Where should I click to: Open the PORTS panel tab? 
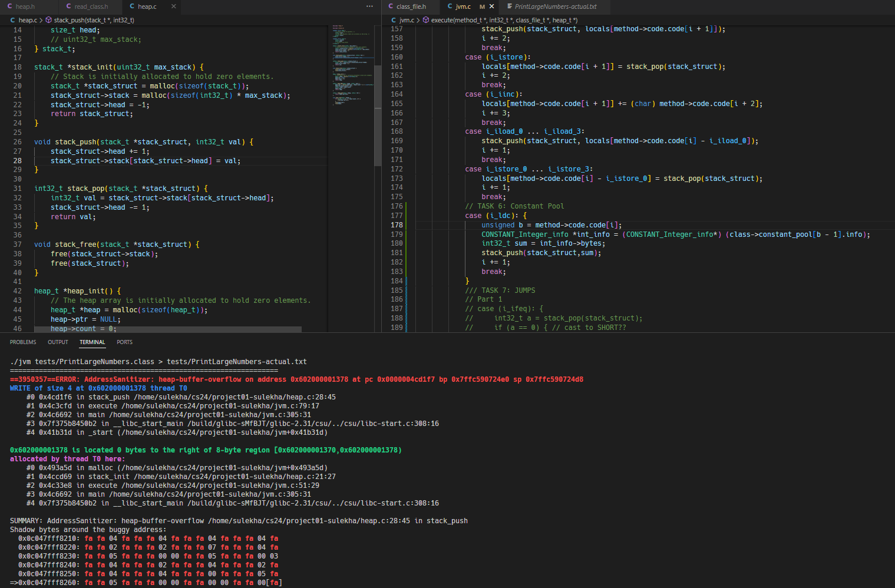[x=124, y=342]
